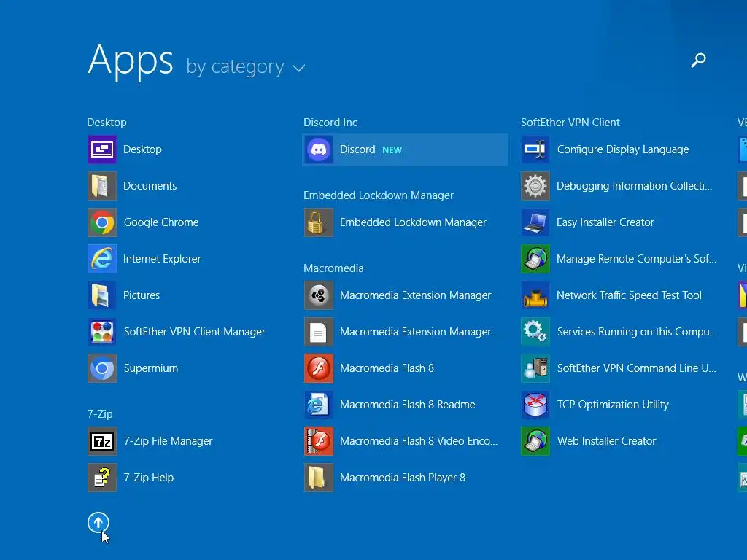Select the SoftEther VPN Client group heading
747x560 pixels.
(x=570, y=122)
